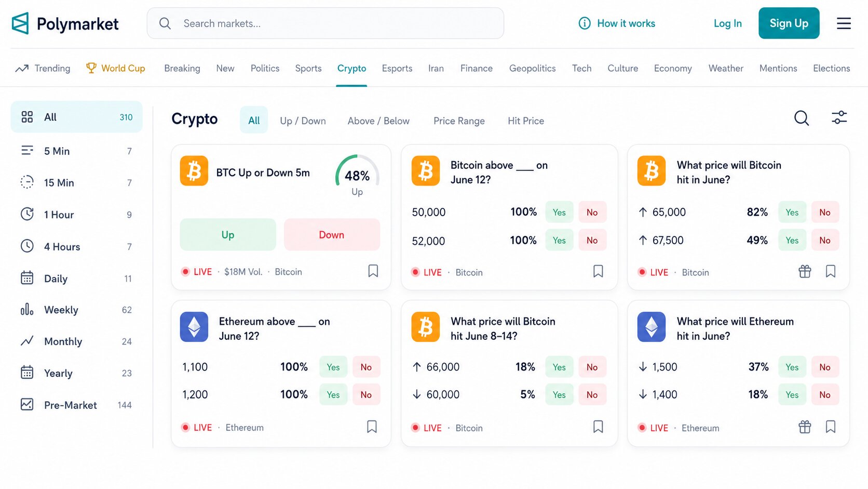Image resolution: width=868 pixels, height=489 pixels.
Task: Select the All filter chip next to Crypto
Action: (x=254, y=120)
